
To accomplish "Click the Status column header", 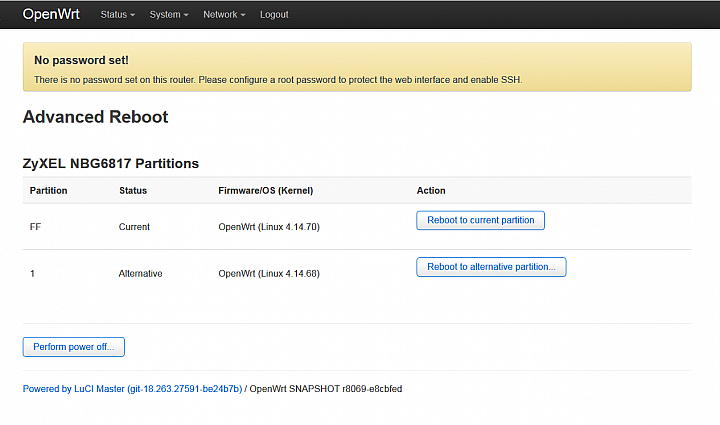I will [x=133, y=190].
